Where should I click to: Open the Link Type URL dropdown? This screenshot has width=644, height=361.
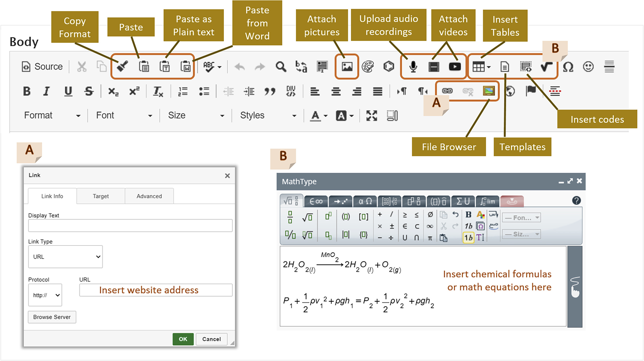pyautogui.click(x=66, y=257)
